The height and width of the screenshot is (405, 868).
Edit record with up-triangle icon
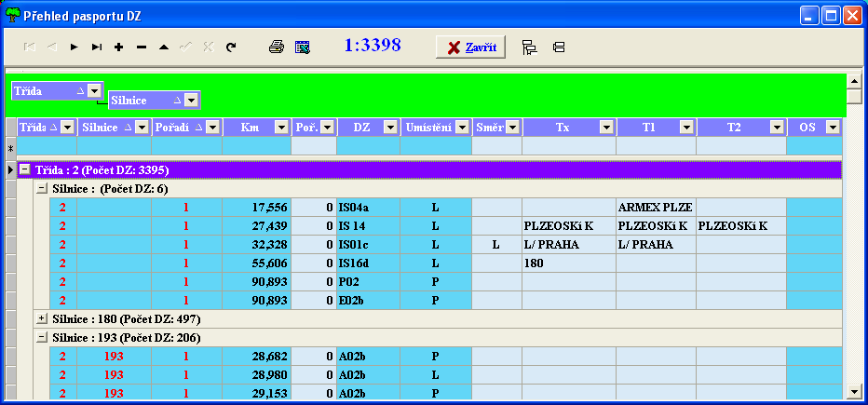(163, 47)
